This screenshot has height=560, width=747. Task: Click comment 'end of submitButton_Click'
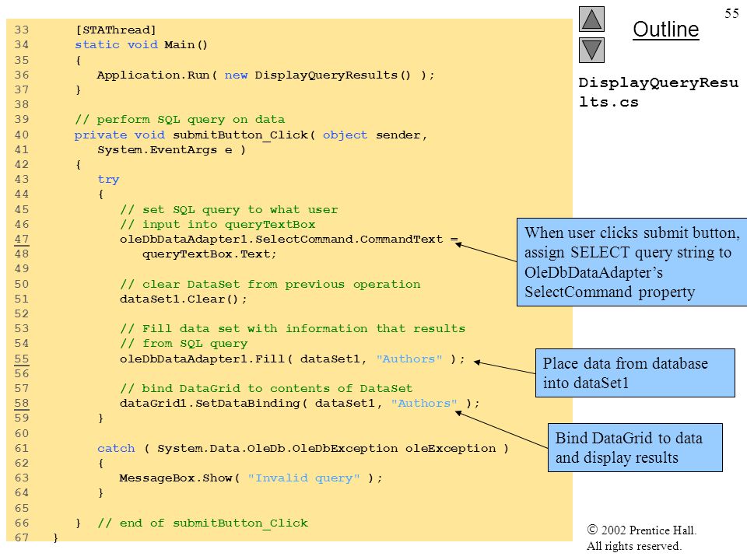[x=203, y=523]
